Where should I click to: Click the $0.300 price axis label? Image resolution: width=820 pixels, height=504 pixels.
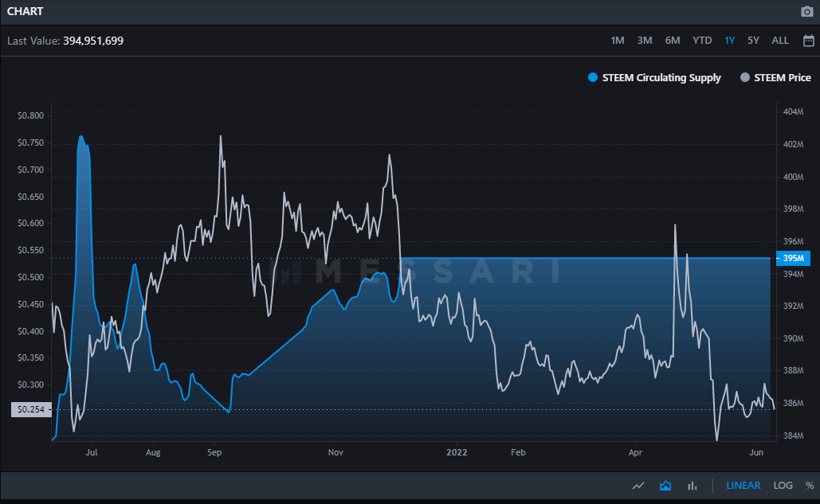pos(31,385)
